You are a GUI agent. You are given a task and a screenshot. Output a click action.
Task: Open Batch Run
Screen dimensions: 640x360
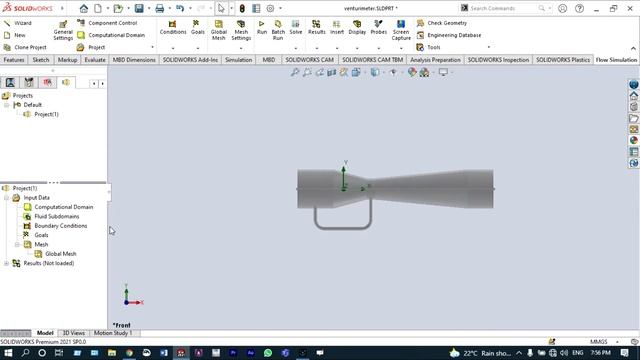[x=278, y=30]
